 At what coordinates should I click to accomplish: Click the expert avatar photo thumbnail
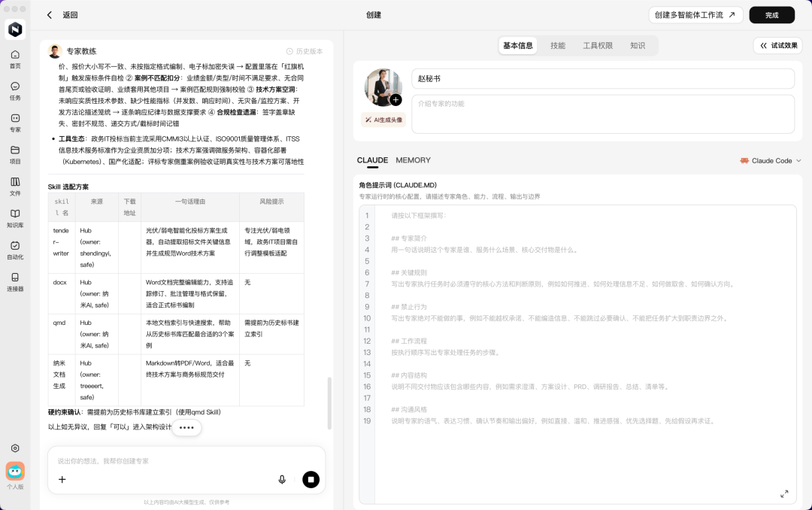pyautogui.click(x=383, y=87)
